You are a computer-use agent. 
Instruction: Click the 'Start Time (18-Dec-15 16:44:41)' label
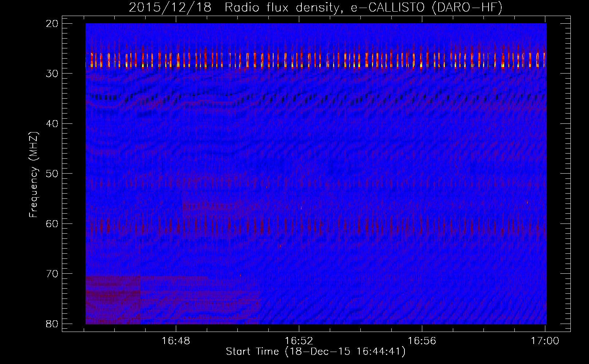[x=316, y=352]
